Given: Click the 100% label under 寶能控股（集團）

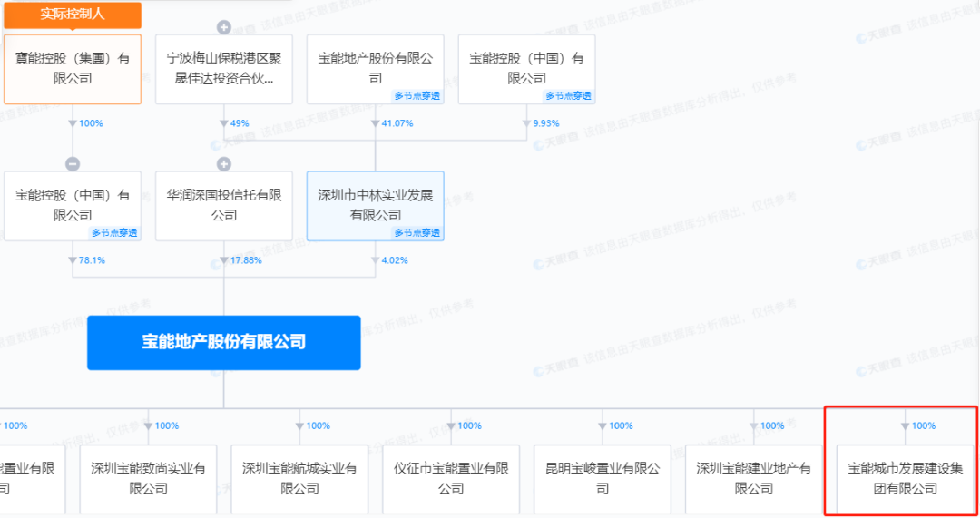Looking at the screenshot, I should click(91, 123).
